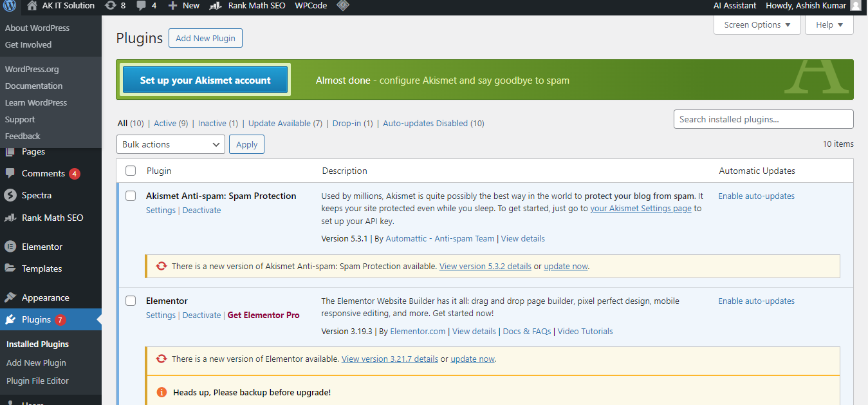Click the red 7 badge on Plugins
This screenshot has width=868, height=405.
pyautogui.click(x=60, y=320)
